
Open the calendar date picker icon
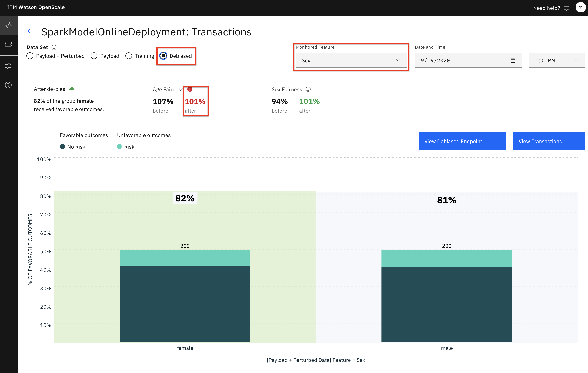pos(513,60)
